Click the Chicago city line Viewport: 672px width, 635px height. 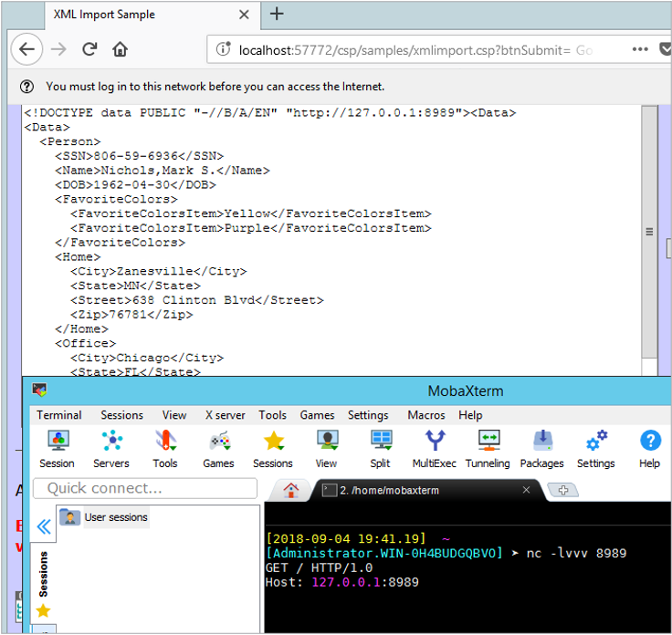147,358
